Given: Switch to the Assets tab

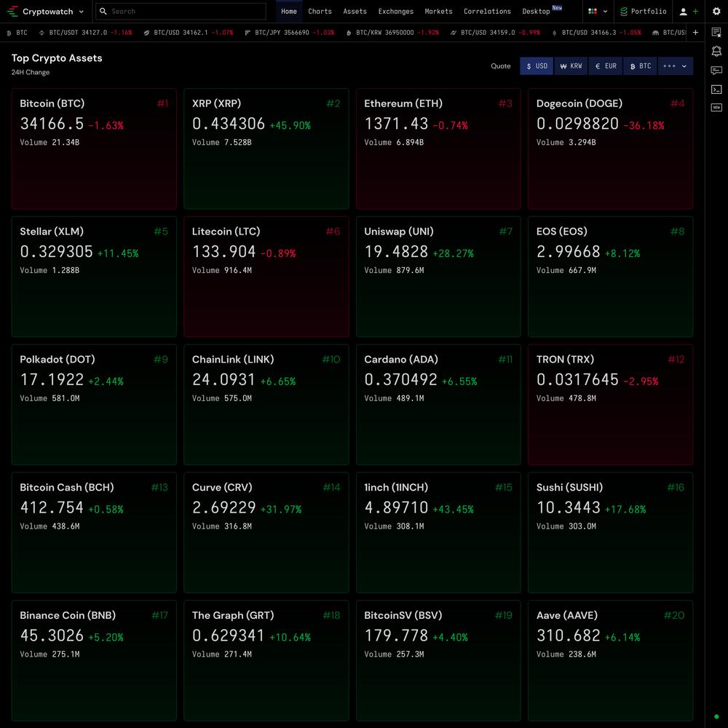Looking at the screenshot, I should click(355, 11).
